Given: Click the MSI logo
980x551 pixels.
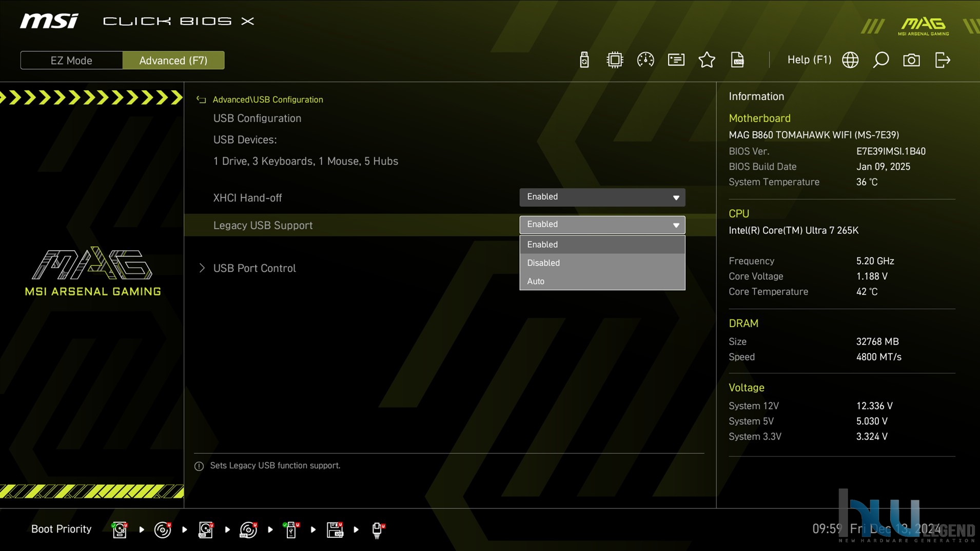Looking at the screenshot, I should (x=49, y=21).
